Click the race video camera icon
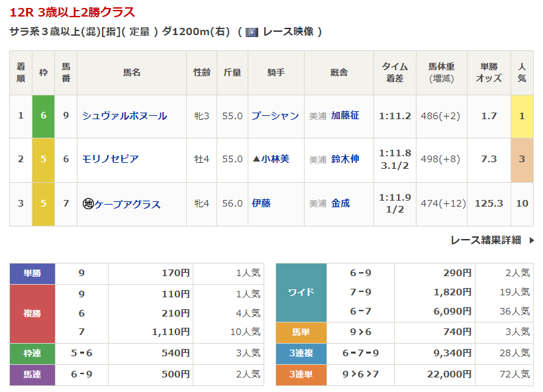The image size is (543, 392). [252, 32]
